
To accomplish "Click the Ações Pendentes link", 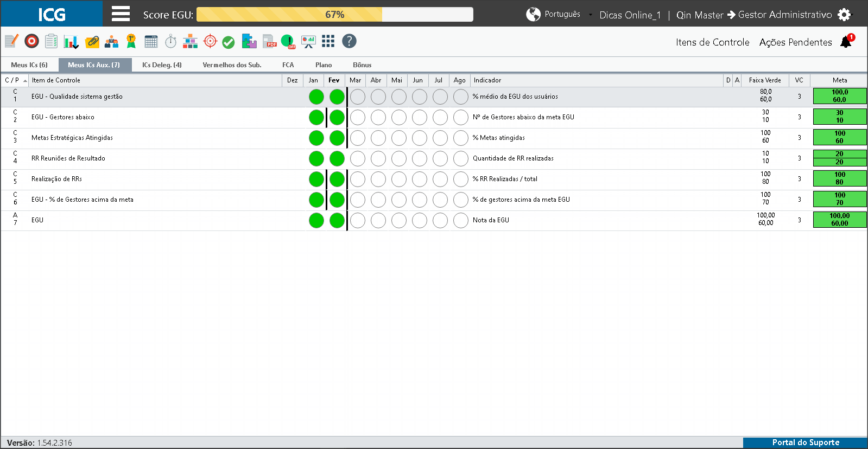I will pyautogui.click(x=795, y=42).
